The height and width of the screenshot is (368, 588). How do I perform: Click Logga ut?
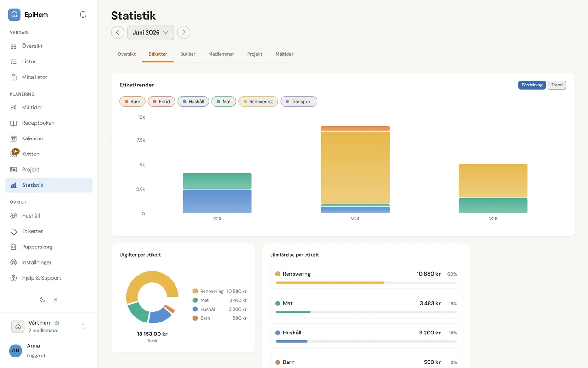click(x=36, y=356)
